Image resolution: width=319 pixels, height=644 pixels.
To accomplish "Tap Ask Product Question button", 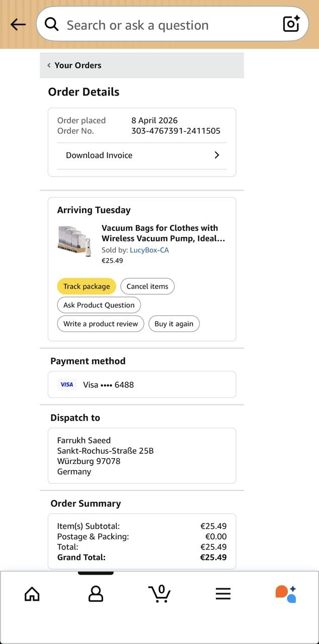I will pyautogui.click(x=99, y=305).
